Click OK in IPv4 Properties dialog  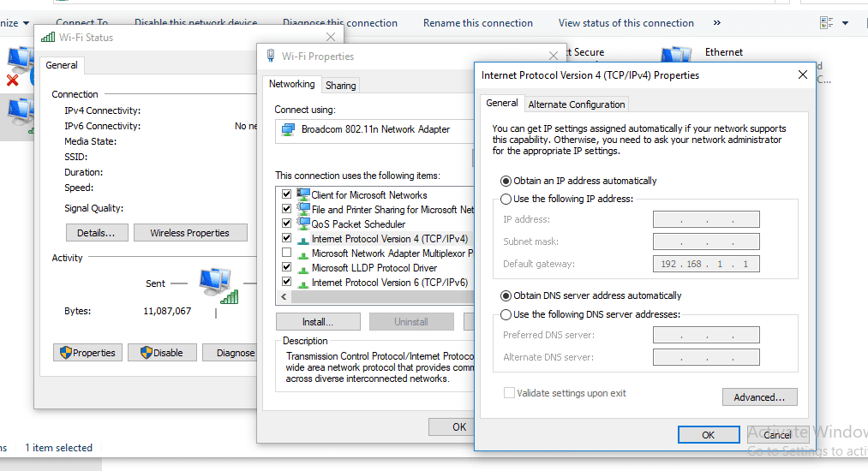(x=709, y=435)
